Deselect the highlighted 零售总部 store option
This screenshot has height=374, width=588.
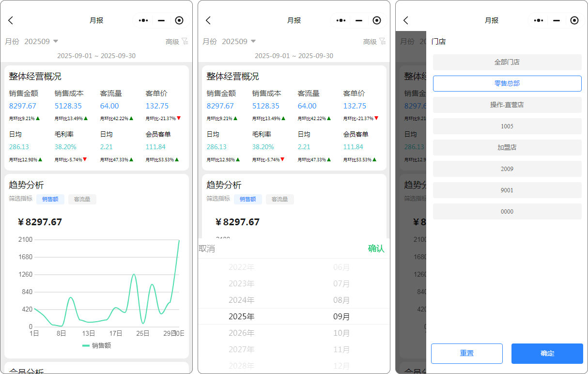507,83
